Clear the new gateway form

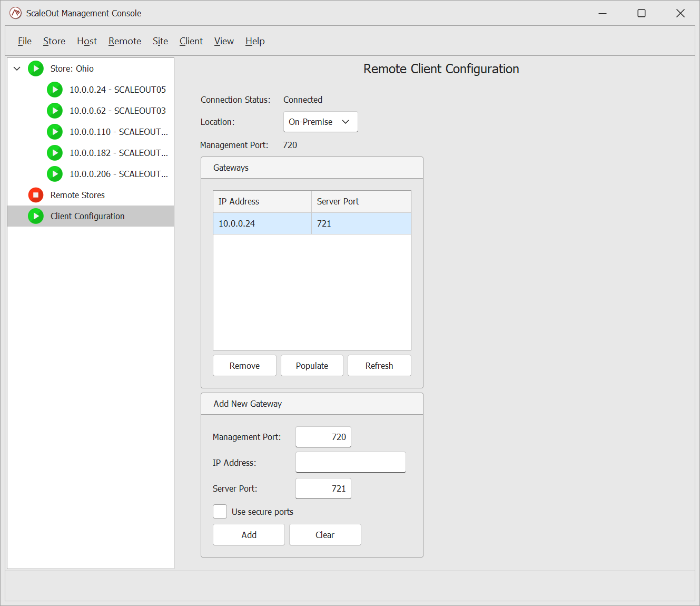tap(325, 535)
